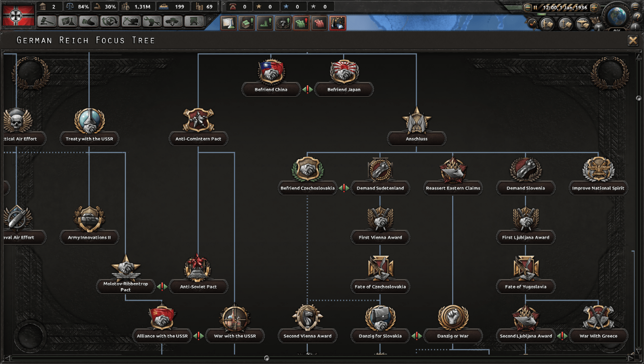
Task: Click the stability 84% indicator
Action: tap(77, 7)
